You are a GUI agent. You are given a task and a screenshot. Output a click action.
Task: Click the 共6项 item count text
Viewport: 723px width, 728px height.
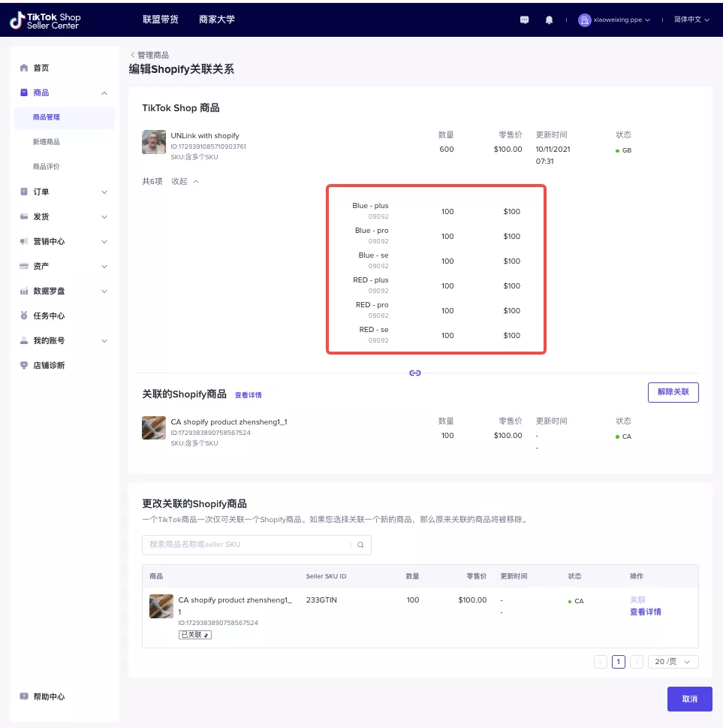152,181
